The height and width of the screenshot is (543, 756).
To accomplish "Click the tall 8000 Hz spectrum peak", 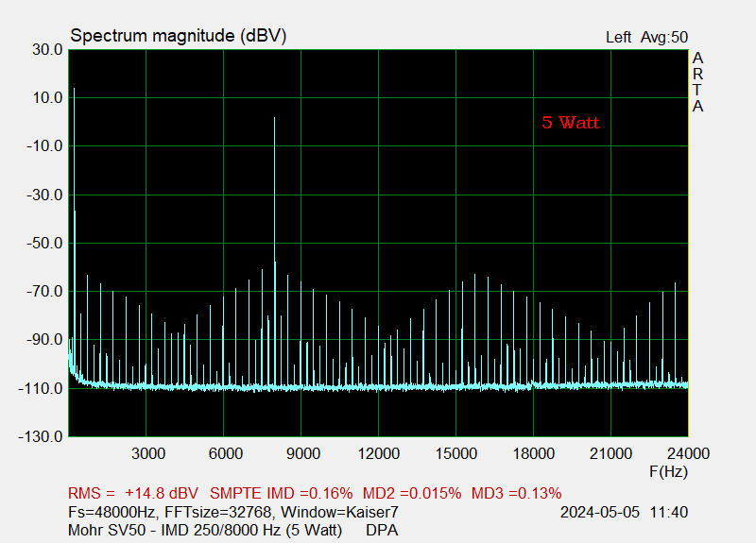I will (x=274, y=250).
